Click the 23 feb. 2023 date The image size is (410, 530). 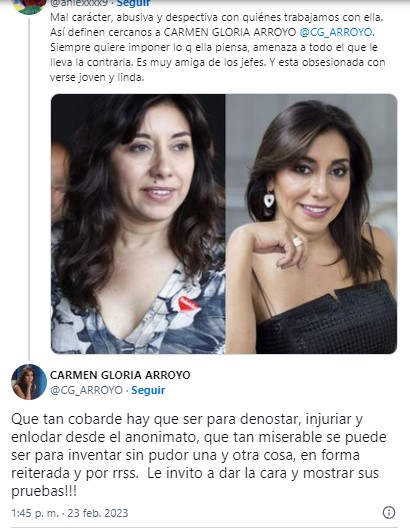98,513
